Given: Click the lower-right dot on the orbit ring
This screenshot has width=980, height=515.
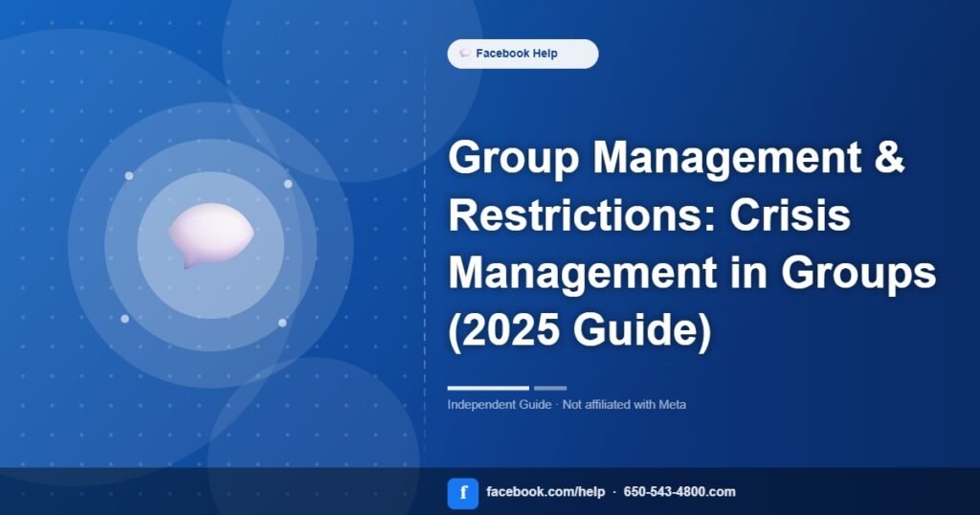Looking at the screenshot, I should pyautogui.click(x=282, y=323).
